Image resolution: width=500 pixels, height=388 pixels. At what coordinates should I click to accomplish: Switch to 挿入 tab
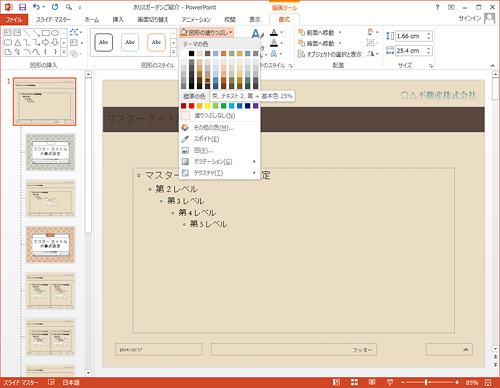(118, 20)
